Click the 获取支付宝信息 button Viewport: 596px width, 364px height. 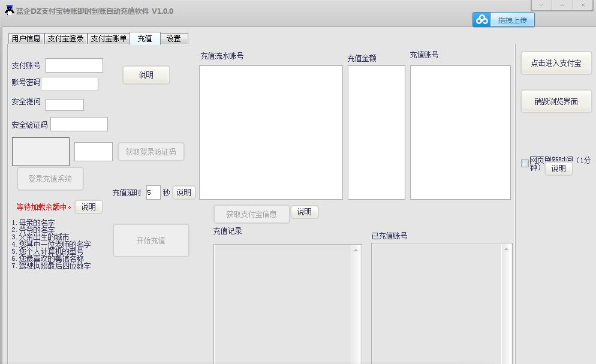(x=252, y=214)
